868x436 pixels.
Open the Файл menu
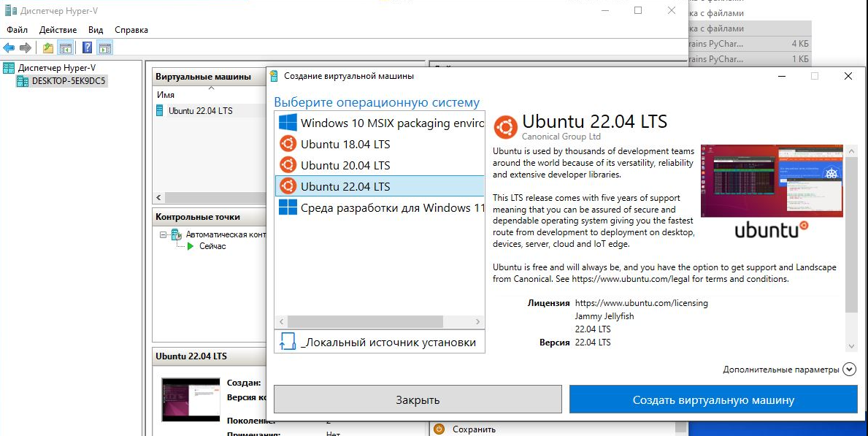17,30
